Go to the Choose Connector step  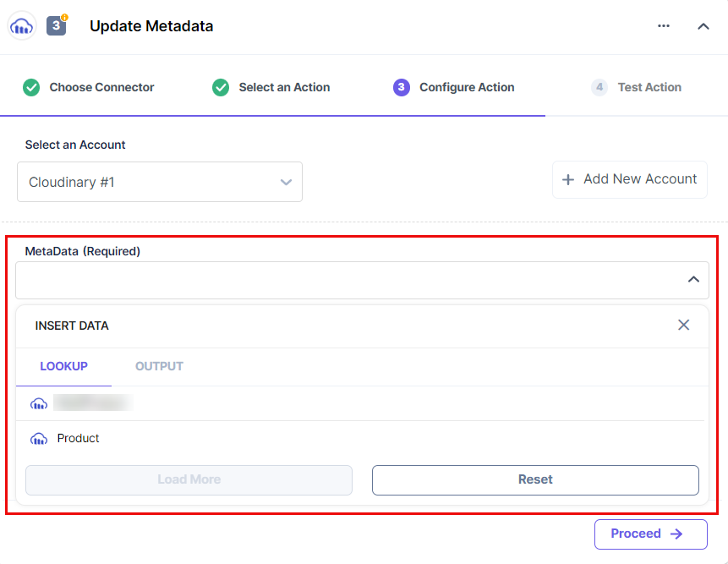click(x=88, y=87)
